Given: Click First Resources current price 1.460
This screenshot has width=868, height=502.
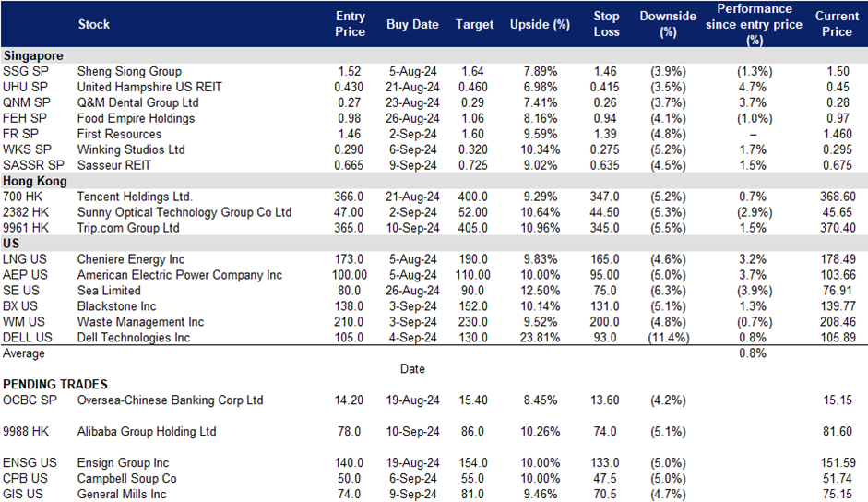Looking at the screenshot, I should (838, 134).
